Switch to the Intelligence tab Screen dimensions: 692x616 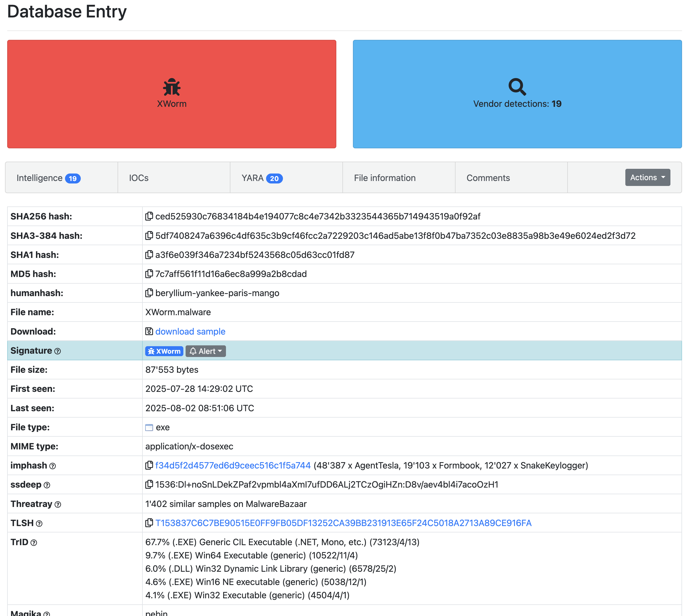pos(48,178)
